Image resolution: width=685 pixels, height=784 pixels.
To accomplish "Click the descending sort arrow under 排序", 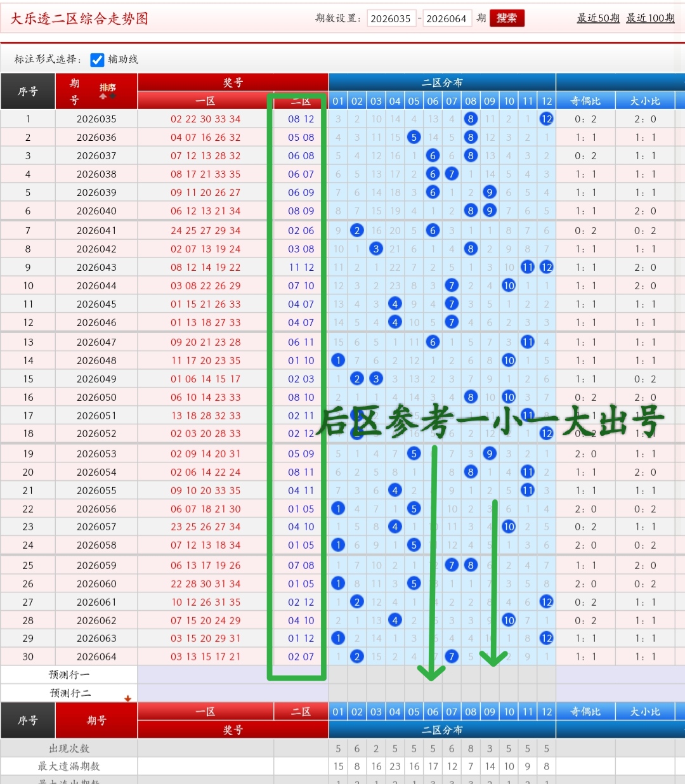I will coord(113,96).
